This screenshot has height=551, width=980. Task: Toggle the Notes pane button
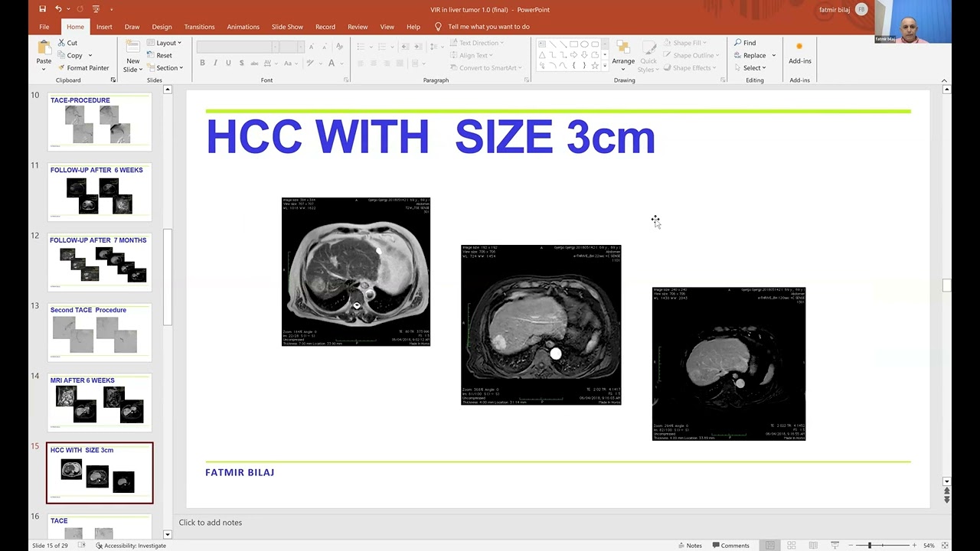[689, 546]
